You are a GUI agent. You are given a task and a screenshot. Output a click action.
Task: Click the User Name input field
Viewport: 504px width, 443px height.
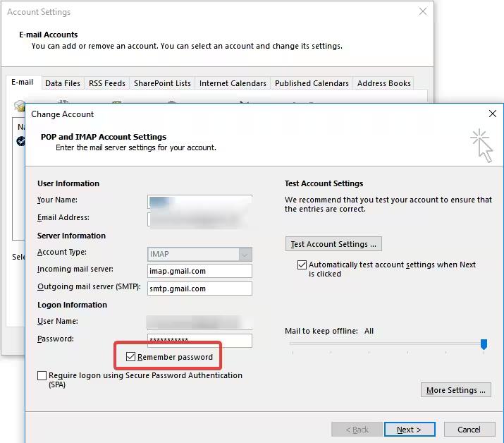coord(199,322)
